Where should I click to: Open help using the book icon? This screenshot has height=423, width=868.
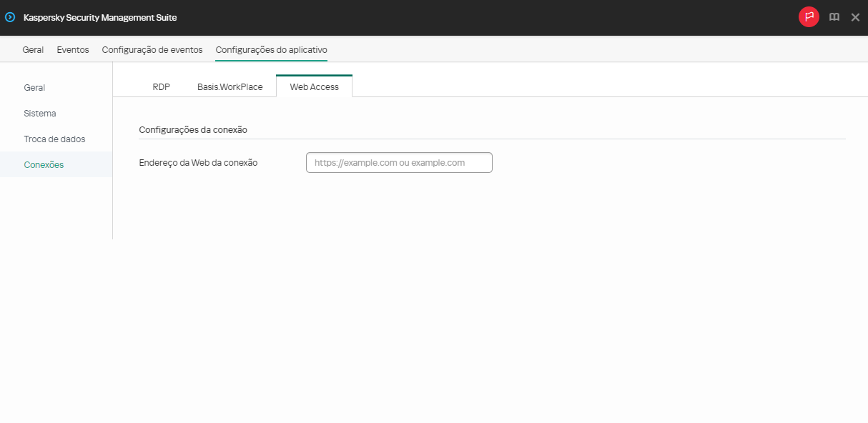point(834,16)
